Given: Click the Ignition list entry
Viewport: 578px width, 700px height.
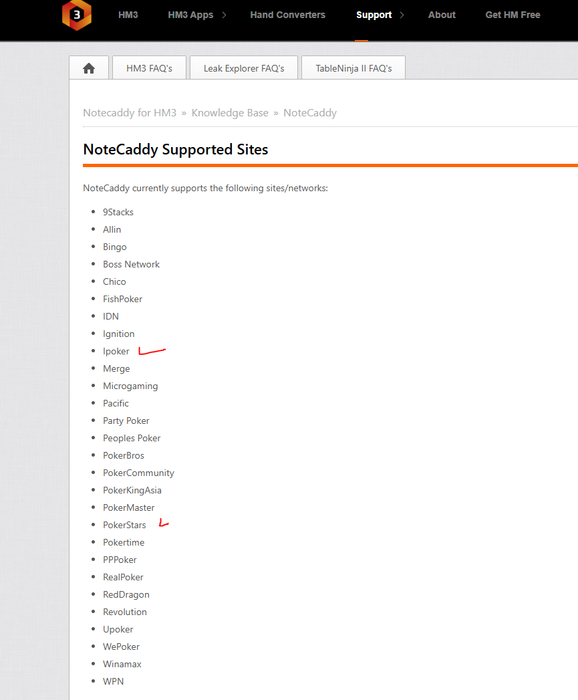Looking at the screenshot, I should tap(118, 334).
